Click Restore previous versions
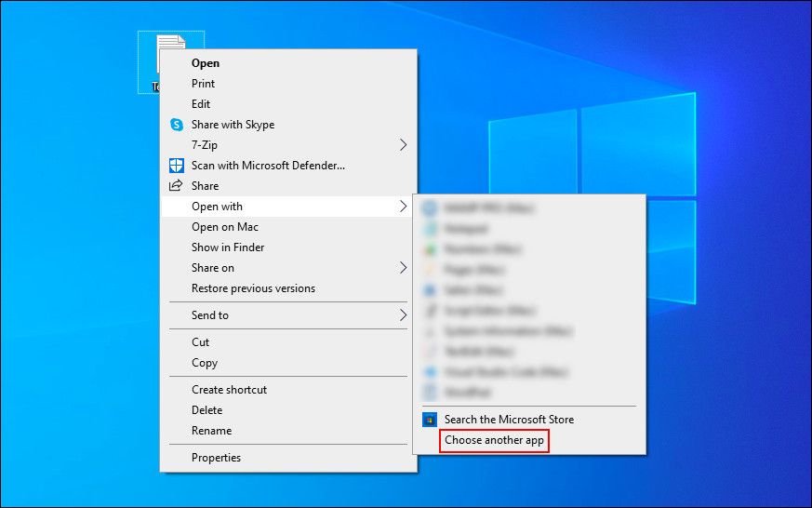Screen dimensions: 812x508 [x=288, y=288]
